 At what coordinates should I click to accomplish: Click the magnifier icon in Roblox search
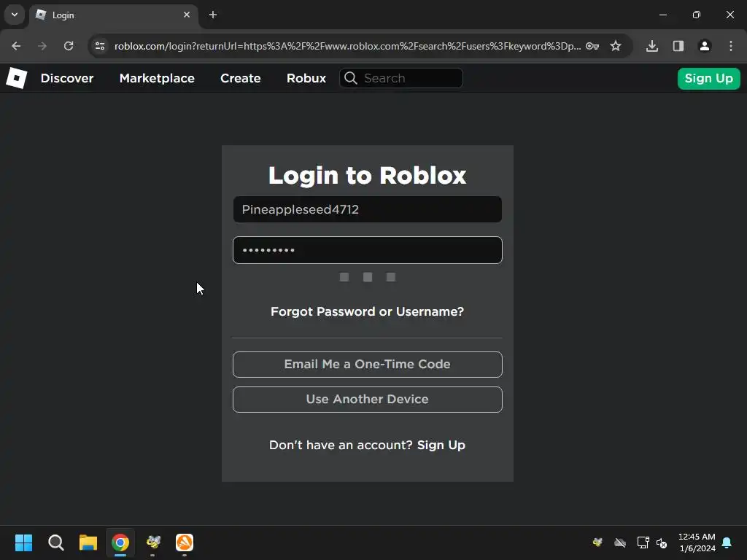pos(351,78)
